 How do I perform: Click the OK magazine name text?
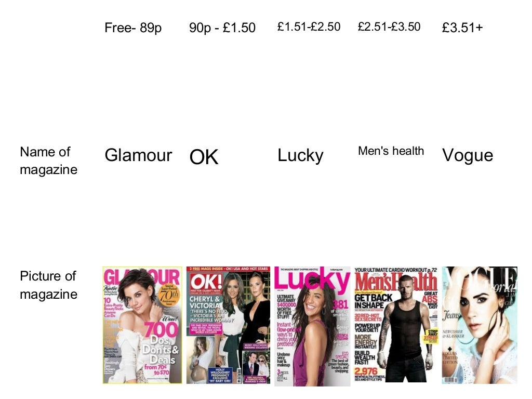coord(204,157)
